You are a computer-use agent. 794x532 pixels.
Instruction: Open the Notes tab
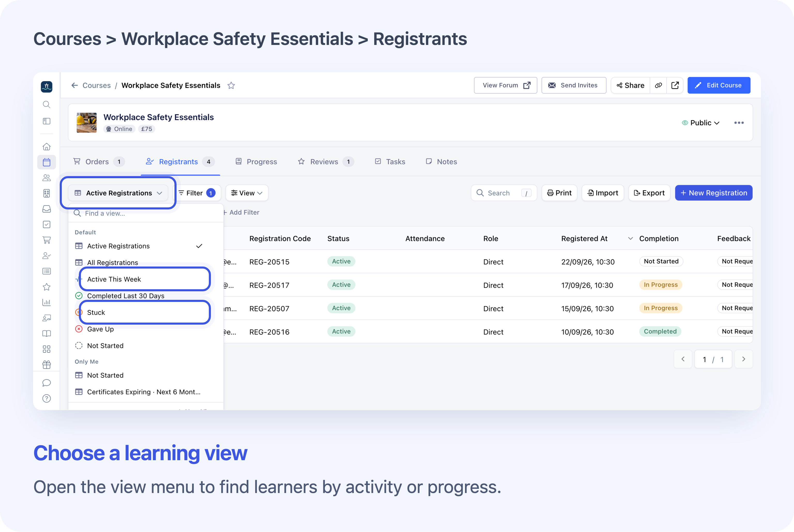click(441, 162)
